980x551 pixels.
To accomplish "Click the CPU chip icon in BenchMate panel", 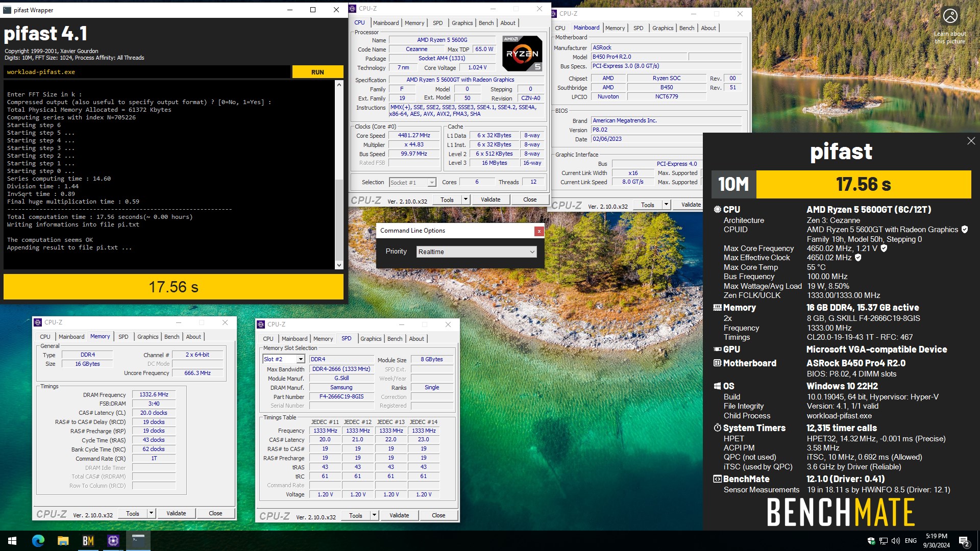I will tap(717, 210).
